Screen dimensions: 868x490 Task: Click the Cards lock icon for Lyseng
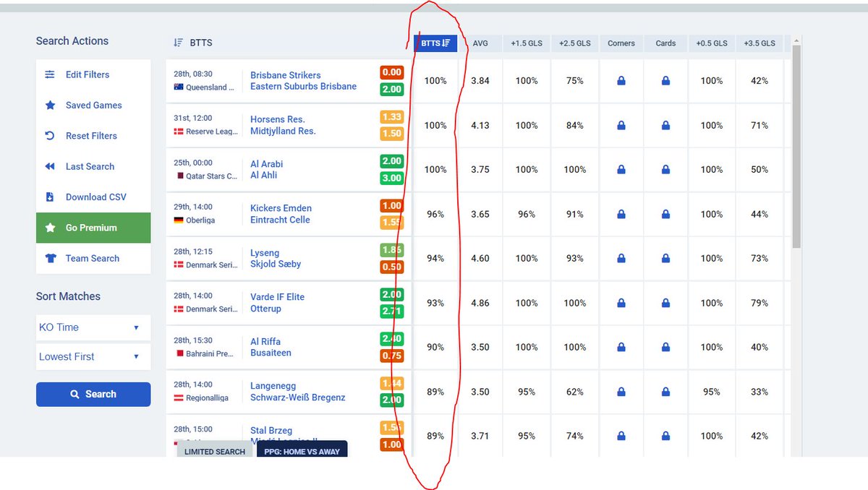pyautogui.click(x=665, y=259)
